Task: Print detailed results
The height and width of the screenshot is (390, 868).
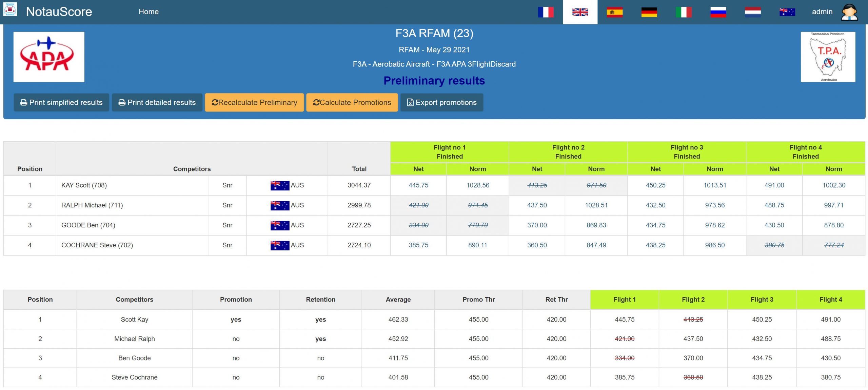Action: [x=157, y=102]
